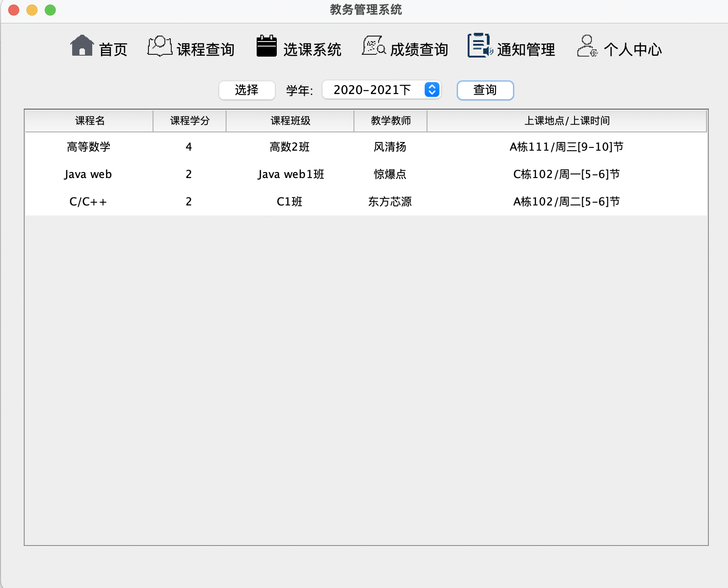
Task: Go to 首页 menu label
Action: [113, 49]
